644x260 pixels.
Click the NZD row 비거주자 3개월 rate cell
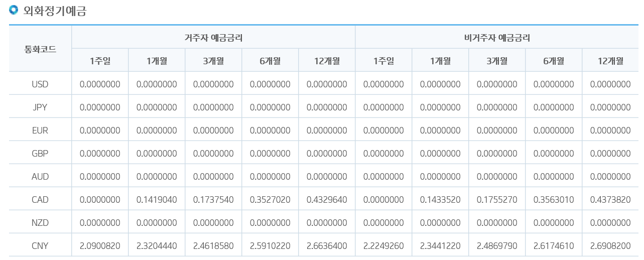click(497, 222)
